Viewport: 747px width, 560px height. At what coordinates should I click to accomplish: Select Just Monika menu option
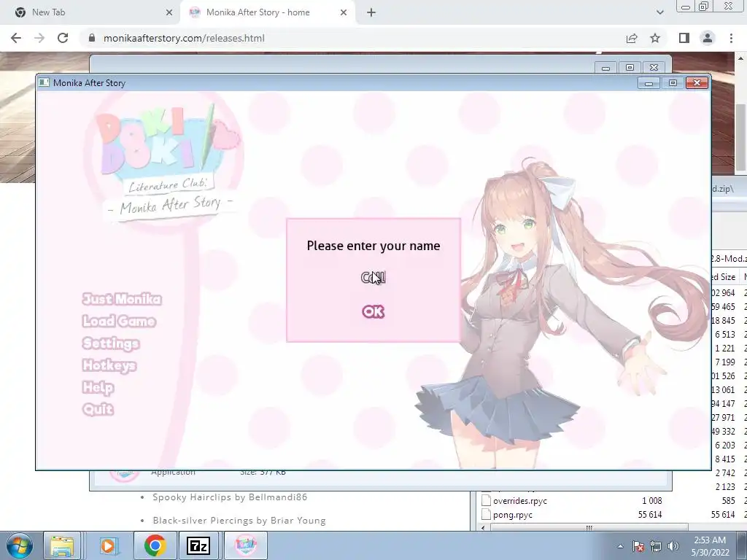122,299
